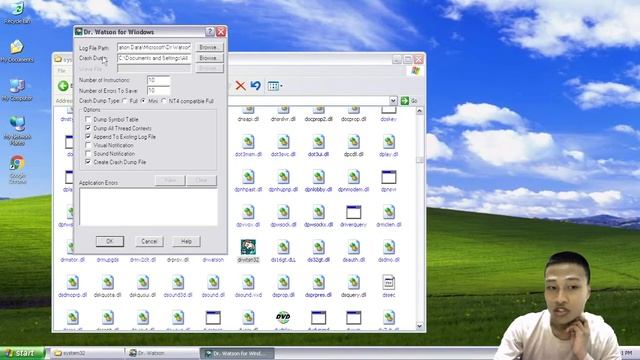Select the dot3msm.dll file icon

pos(248,142)
